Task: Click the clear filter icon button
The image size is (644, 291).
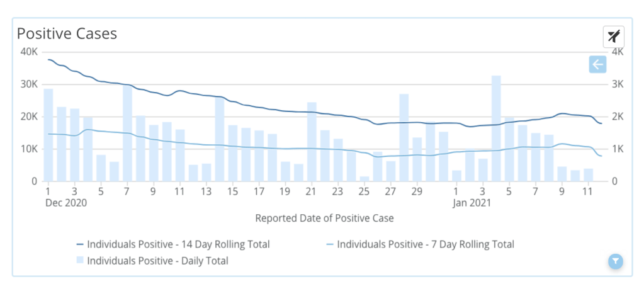Action: tap(613, 37)
